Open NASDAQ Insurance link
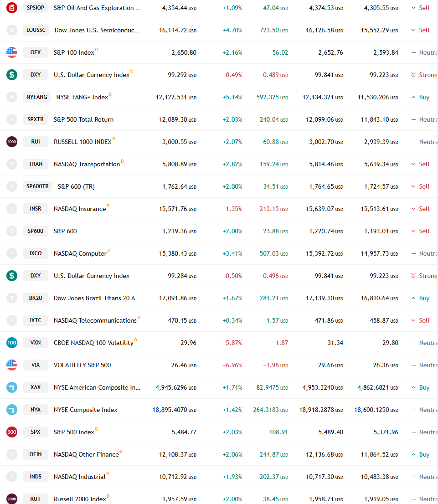The width and height of the screenshot is (438, 504). [x=80, y=209]
